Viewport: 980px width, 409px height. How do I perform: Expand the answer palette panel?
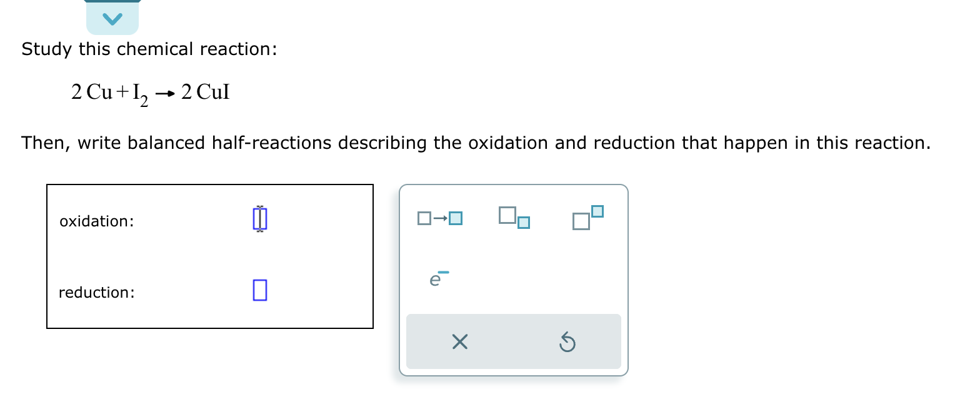tap(513, 280)
